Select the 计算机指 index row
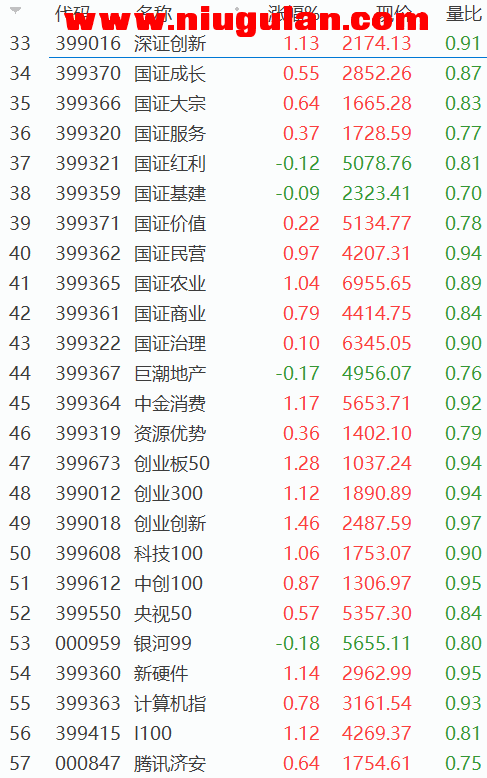The height and width of the screenshot is (778, 487). pyautogui.click(x=244, y=704)
